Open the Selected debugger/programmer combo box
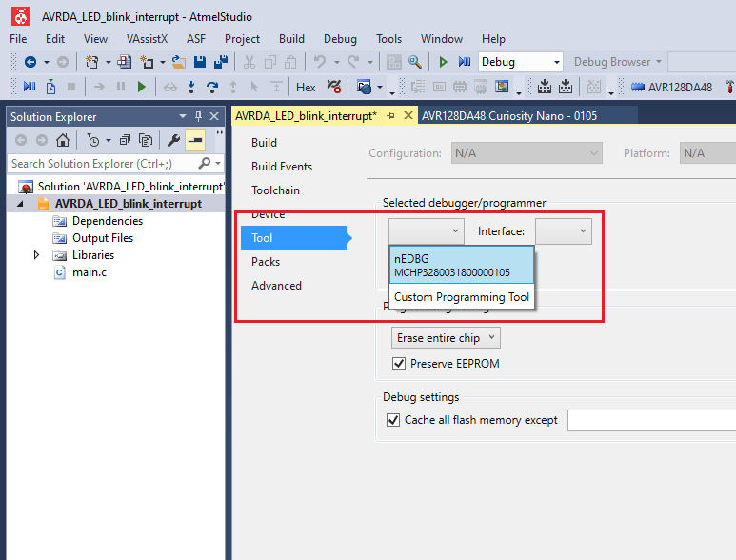The image size is (736, 560). tap(427, 231)
